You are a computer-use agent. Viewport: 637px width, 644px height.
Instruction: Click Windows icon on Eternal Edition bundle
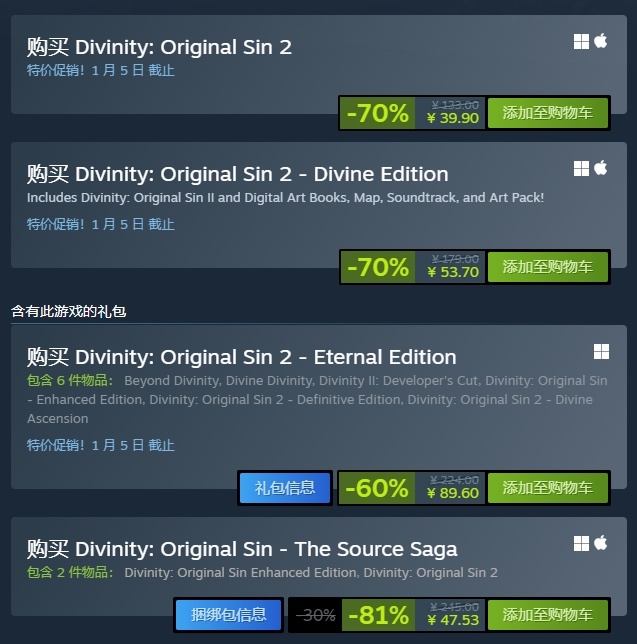[x=601, y=352]
